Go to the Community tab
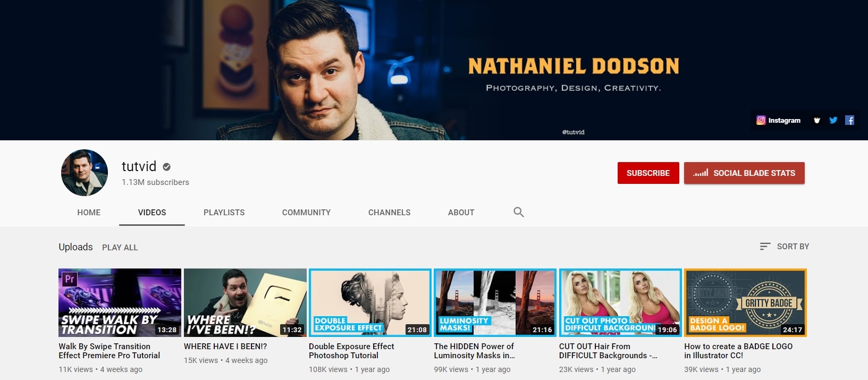The height and width of the screenshot is (380, 868). [306, 212]
